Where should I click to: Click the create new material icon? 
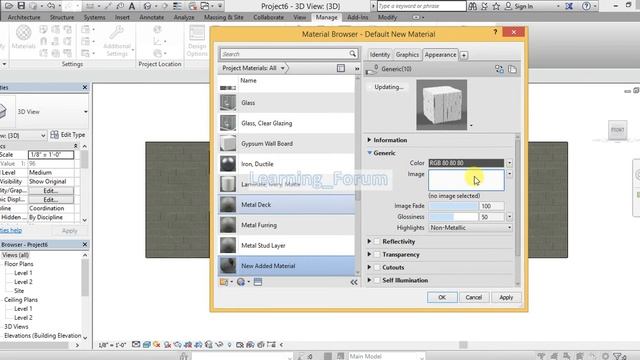(241, 282)
